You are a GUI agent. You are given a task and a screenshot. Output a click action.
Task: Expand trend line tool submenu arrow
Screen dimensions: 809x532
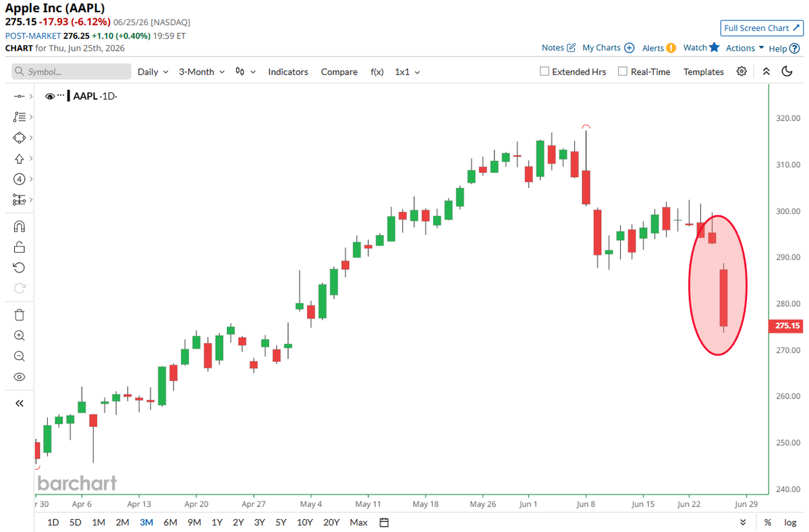click(x=31, y=96)
